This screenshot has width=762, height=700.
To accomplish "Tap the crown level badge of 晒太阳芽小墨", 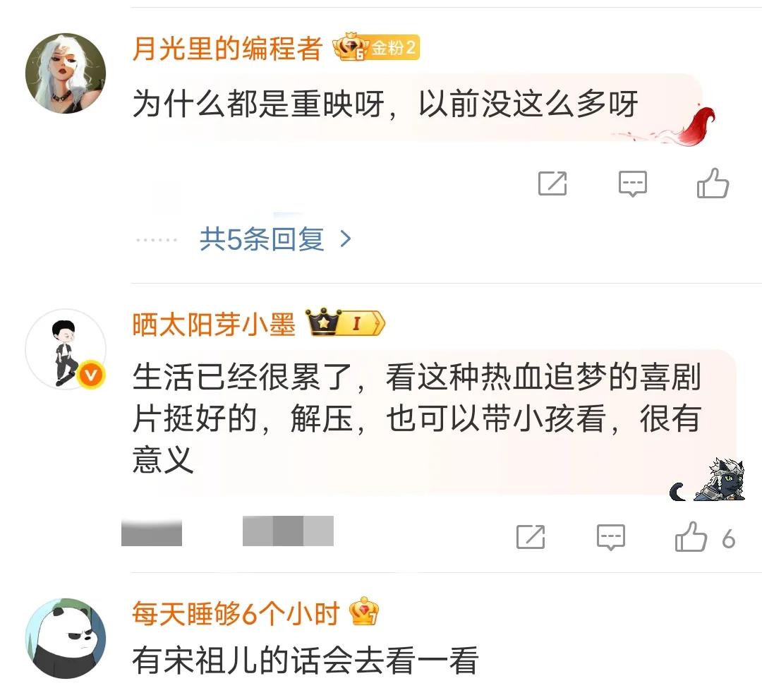I will (x=345, y=322).
